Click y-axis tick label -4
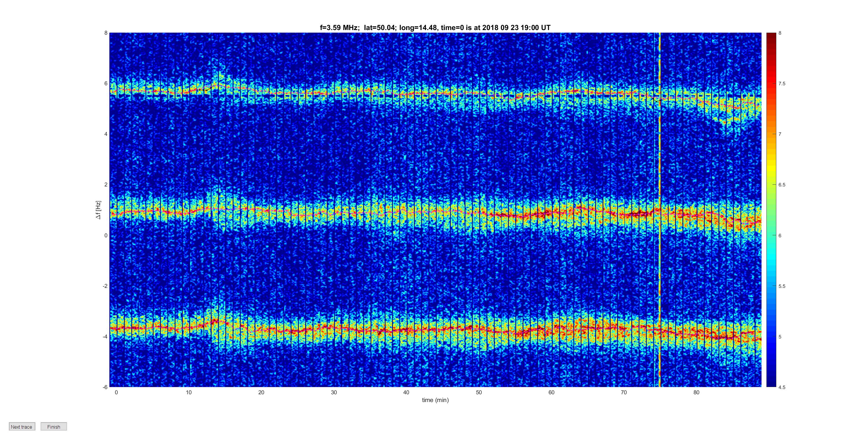This screenshot has height=435, width=868. pos(105,336)
